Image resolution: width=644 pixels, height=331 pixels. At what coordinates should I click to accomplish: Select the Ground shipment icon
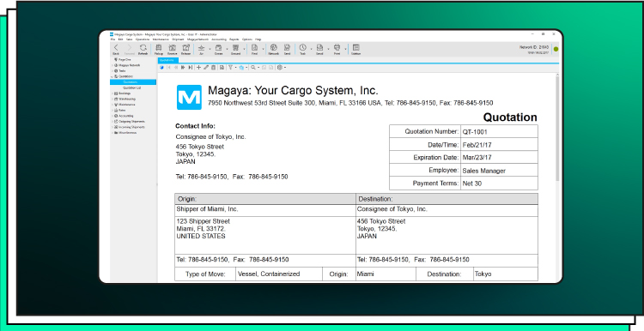click(x=235, y=47)
